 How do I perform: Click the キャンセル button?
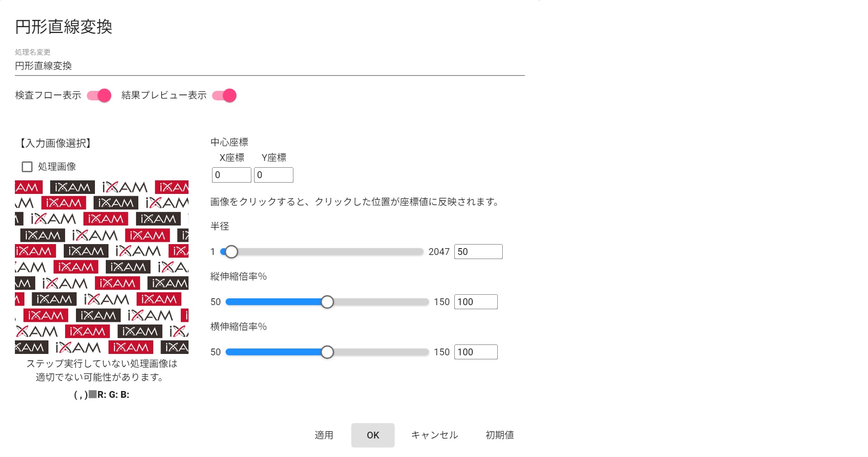434,435
